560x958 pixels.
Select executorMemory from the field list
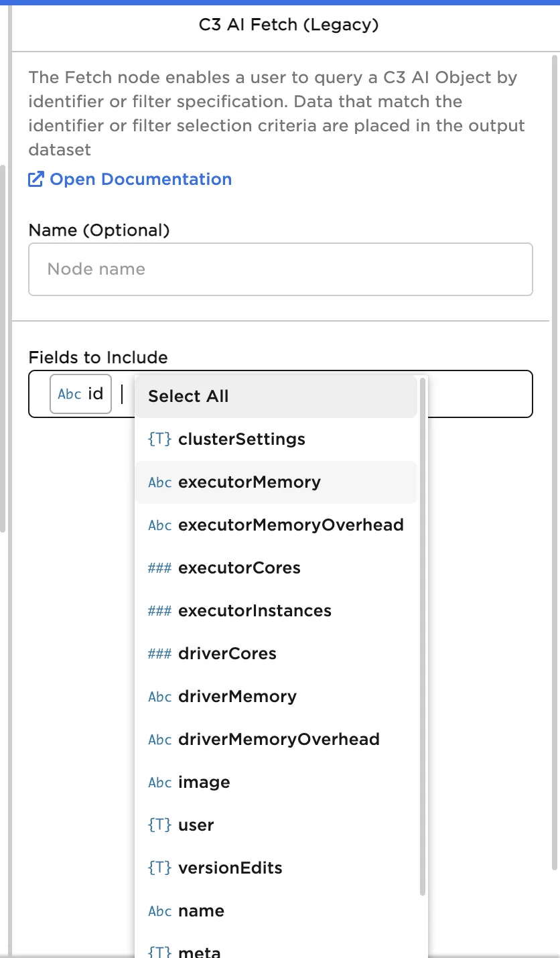(249, 482)
